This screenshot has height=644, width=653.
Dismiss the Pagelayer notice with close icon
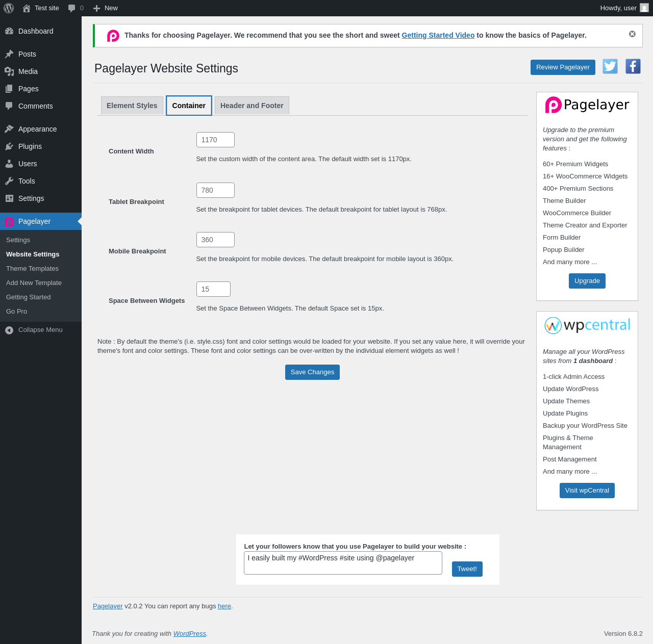tap(632, 34)
